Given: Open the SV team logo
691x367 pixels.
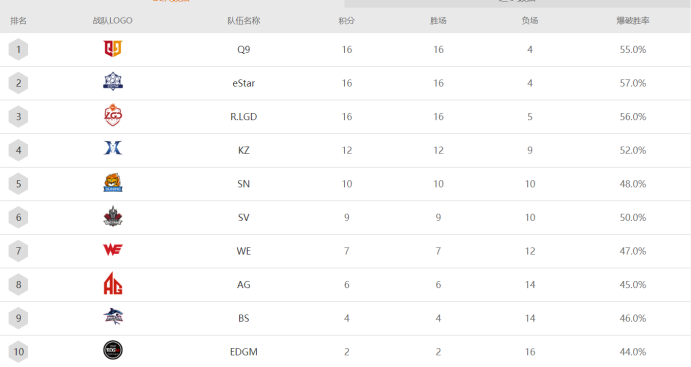Looking at the screenshot, I should coord(113,216).
